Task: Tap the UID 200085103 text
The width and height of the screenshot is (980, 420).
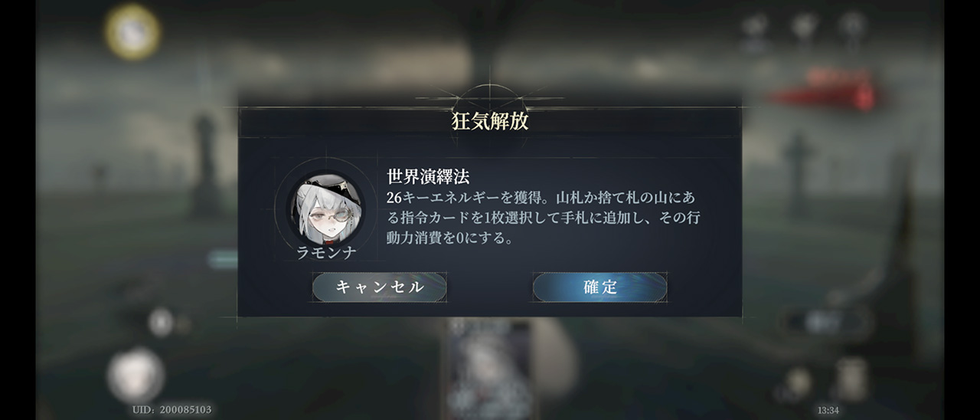Action: 171,410
